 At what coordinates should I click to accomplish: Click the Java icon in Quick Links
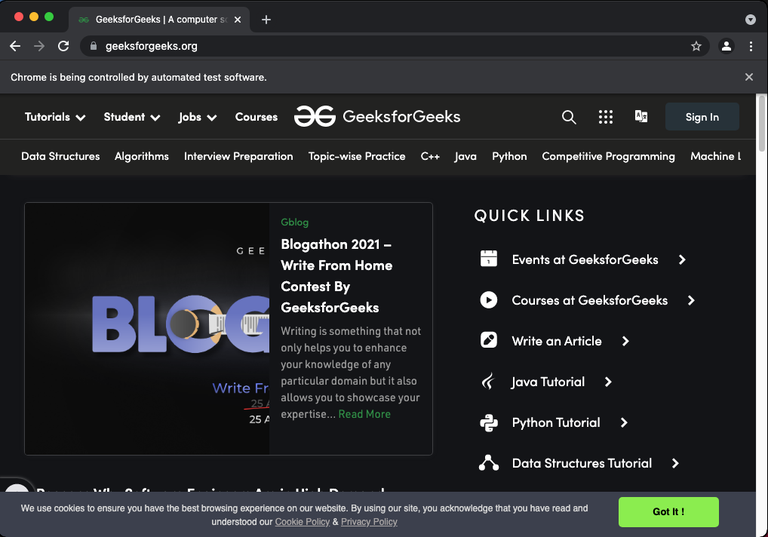coord(488,381)
